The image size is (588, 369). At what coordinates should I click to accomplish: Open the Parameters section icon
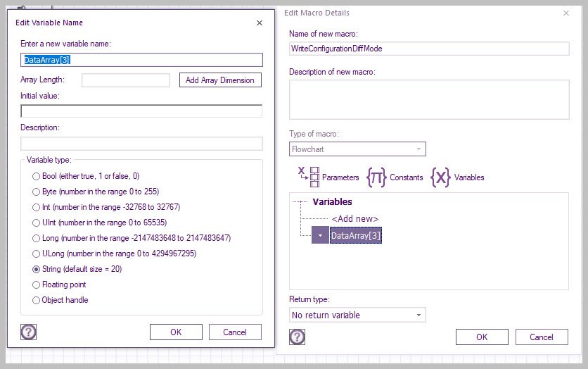click(309, 177)
